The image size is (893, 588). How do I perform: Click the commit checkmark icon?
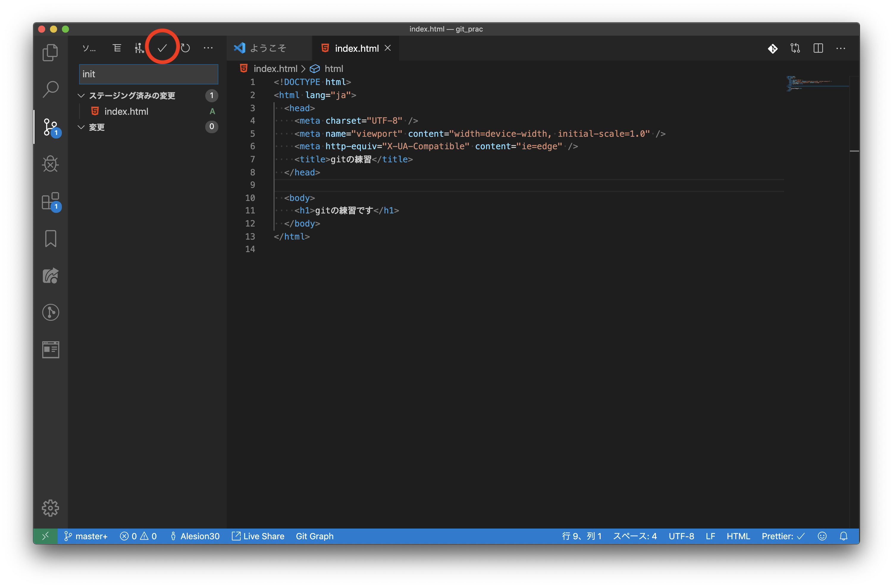pos(162,48)
